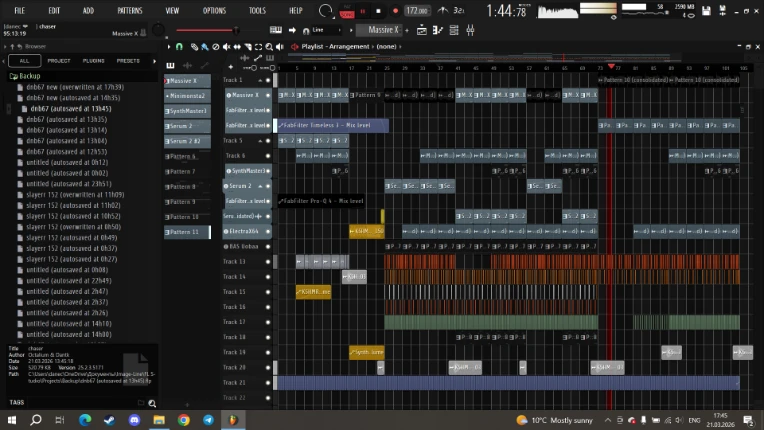Select the ALL browser tab
The height and width of the screenshot is (430, 764).
point(24,61)
